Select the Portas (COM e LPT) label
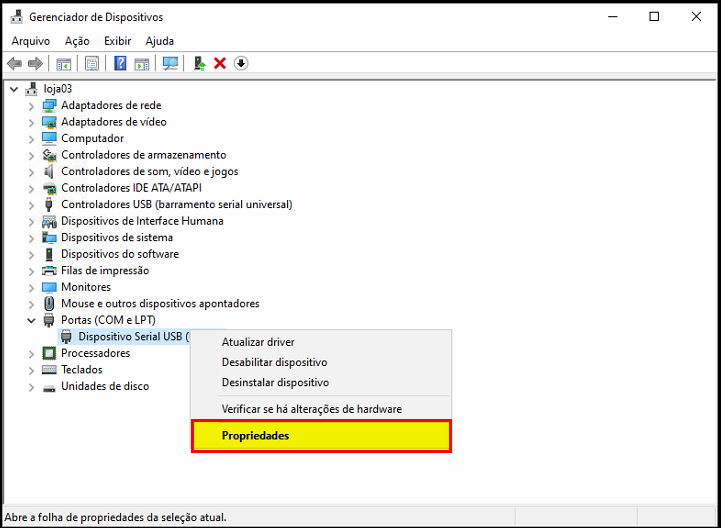Viewport: 721px width, 528px height. [x=109, y=320]
